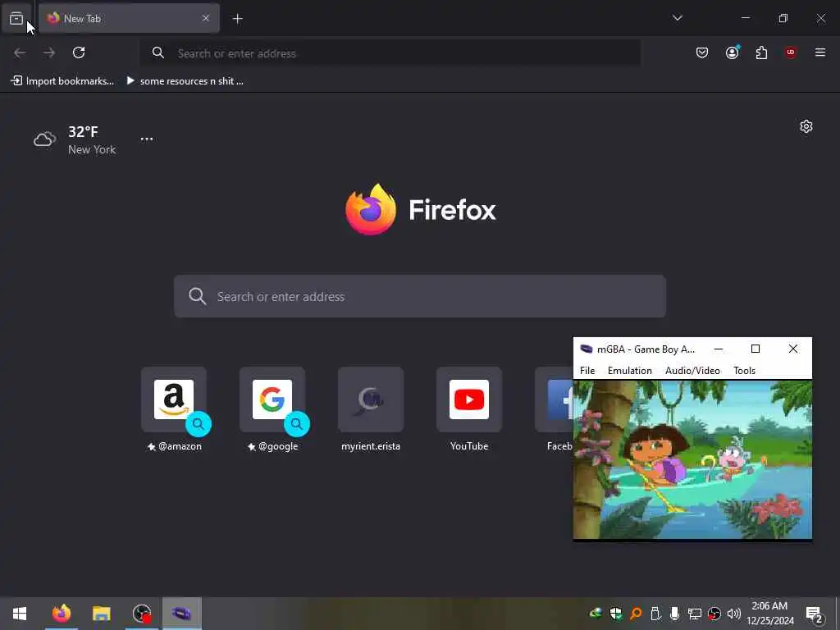Screen dimensions: 840x630
Task: Reload the current page
Action: [79, 52]
